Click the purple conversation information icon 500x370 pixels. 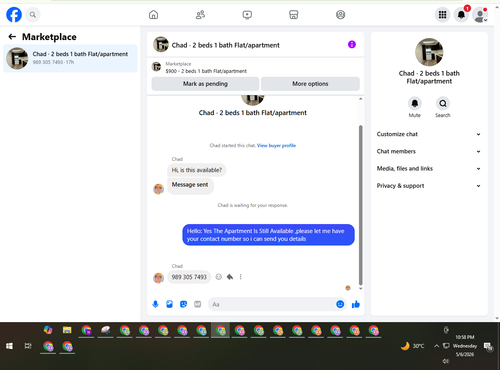click(352, 44)
